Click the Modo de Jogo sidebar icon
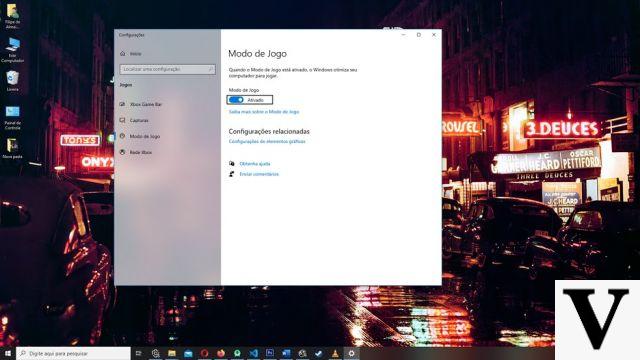The image size is (640, 360). pyautogui.click(x=122, y=136)
